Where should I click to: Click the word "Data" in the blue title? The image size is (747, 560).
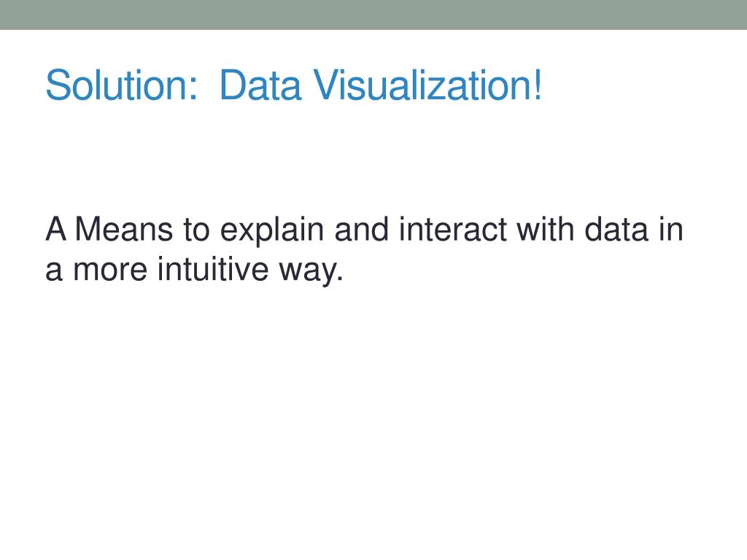259,86
